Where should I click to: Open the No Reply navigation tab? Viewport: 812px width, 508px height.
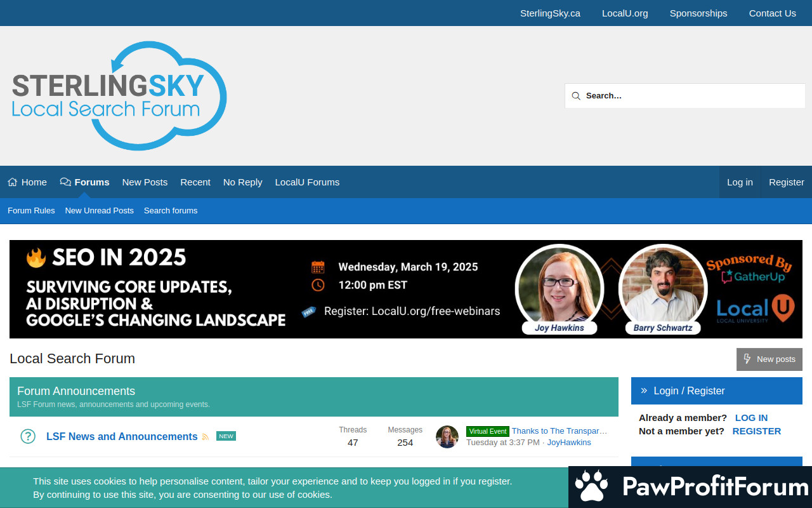[x=242, y=182]
